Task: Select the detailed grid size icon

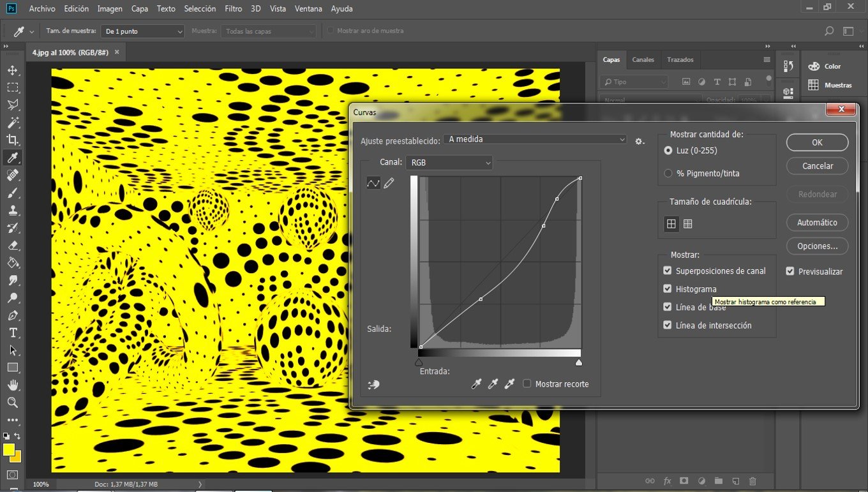Action: pyautogui.click(x=687, y=224)
